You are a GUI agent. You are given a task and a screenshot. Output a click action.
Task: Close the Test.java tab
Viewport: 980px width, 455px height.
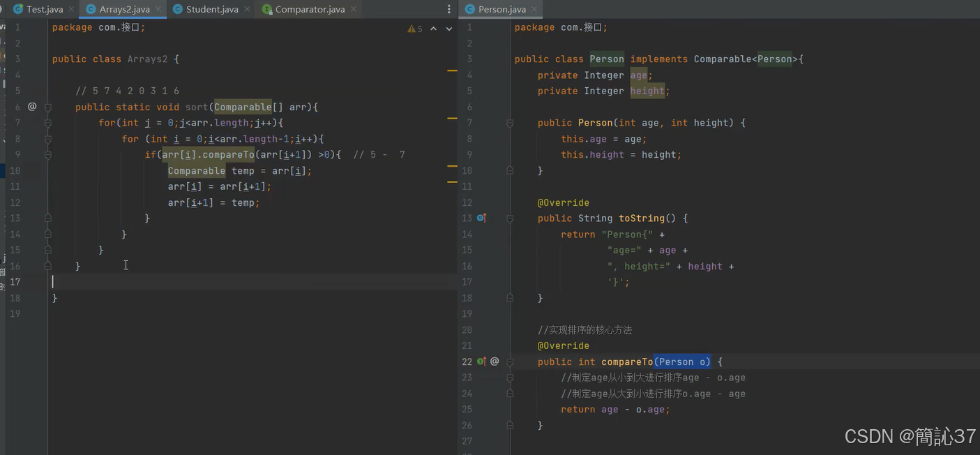point(71,10)
